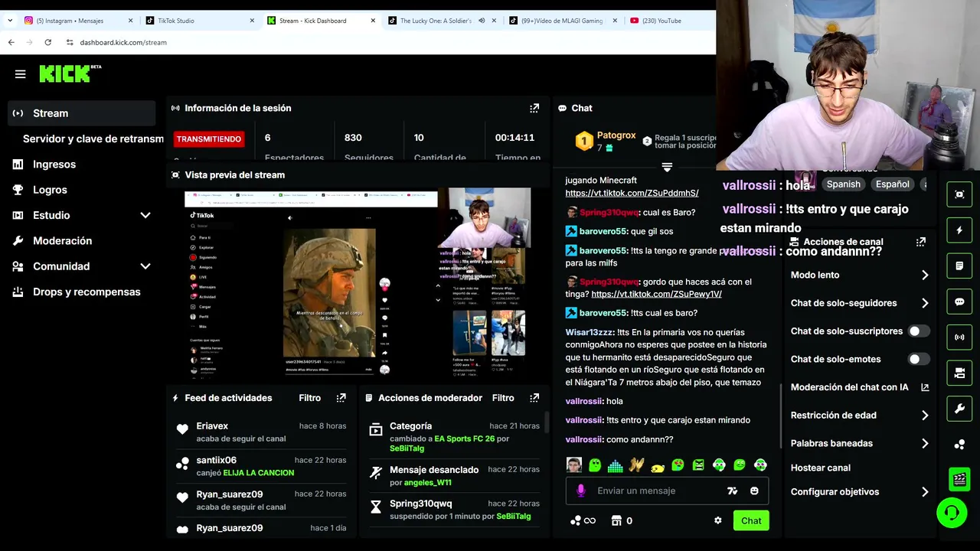Viewport: 980px width, 551px height.
Task: Click the document icon in right sidebar
Action: [x=959, y=266]
